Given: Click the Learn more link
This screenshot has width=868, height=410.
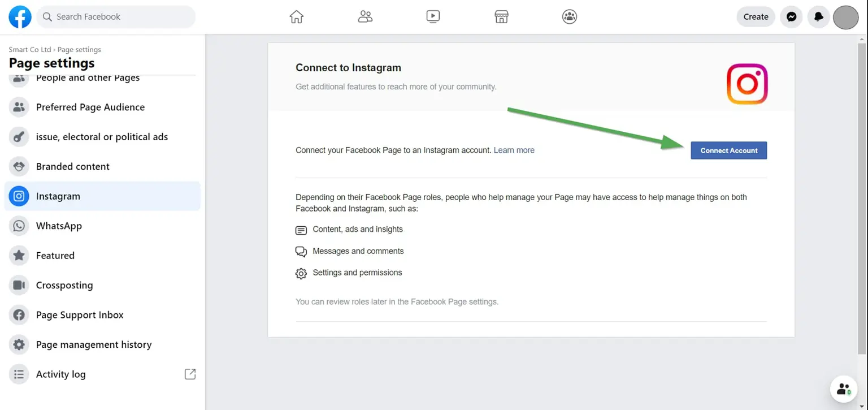Looking at the screenshot, I should click(x=514, y=150).
